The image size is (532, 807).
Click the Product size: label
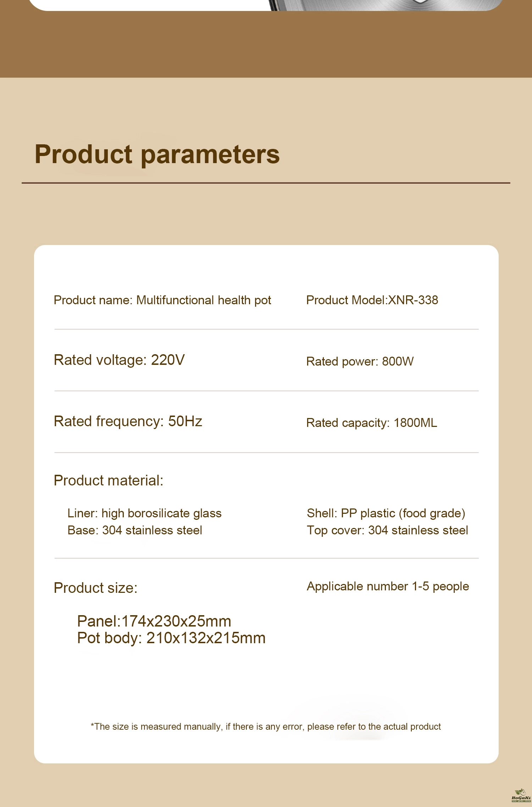point(95,588)
